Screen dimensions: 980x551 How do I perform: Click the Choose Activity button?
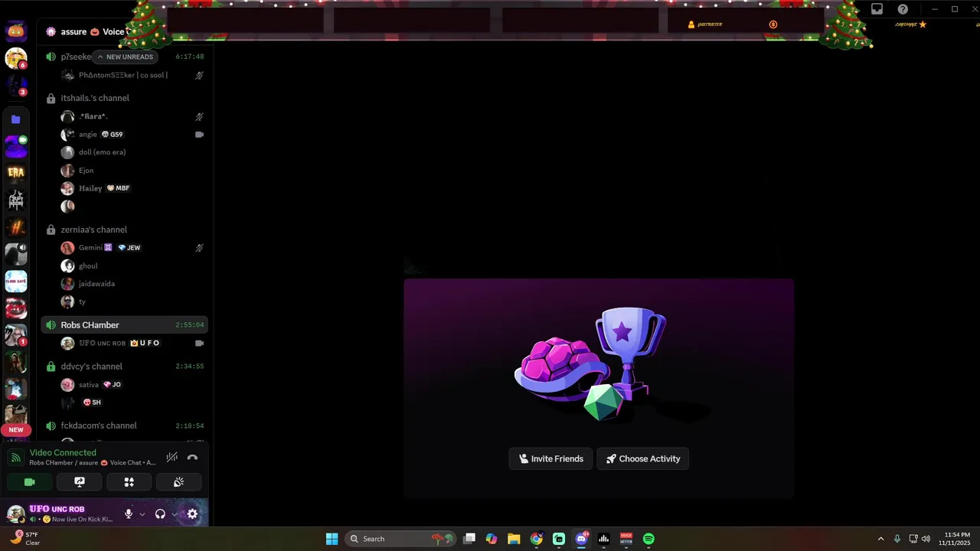click(x=642, y=458)
